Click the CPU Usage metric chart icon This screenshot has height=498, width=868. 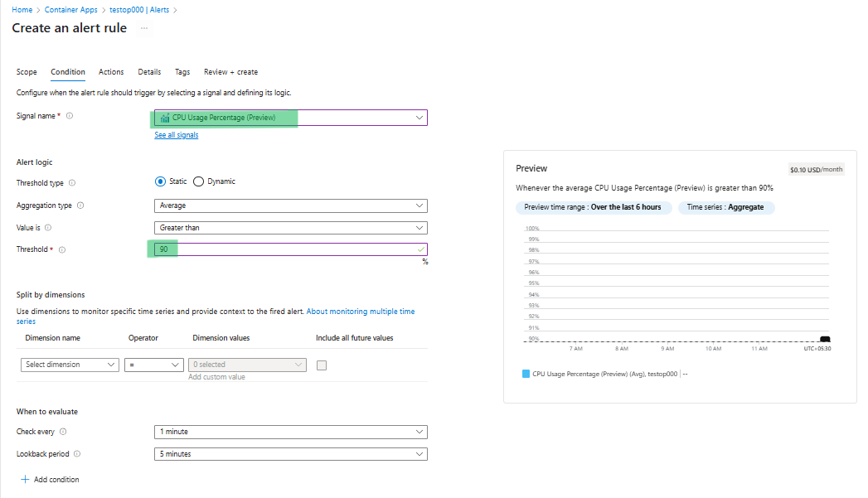pyautogui.click(x=164, y=118)
